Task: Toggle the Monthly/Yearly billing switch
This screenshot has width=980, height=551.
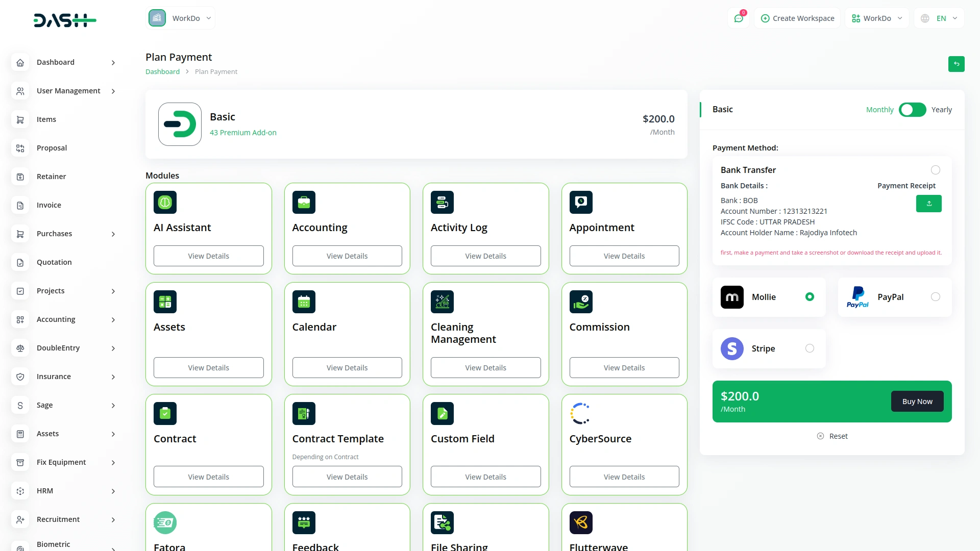Action: [912, 110]
